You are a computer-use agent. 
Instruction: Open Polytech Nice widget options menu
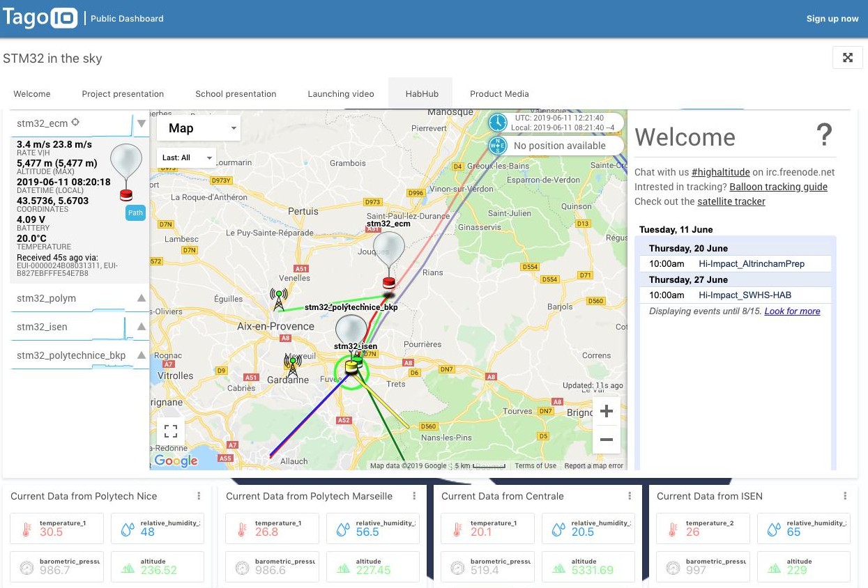click(x=199, y=496)
